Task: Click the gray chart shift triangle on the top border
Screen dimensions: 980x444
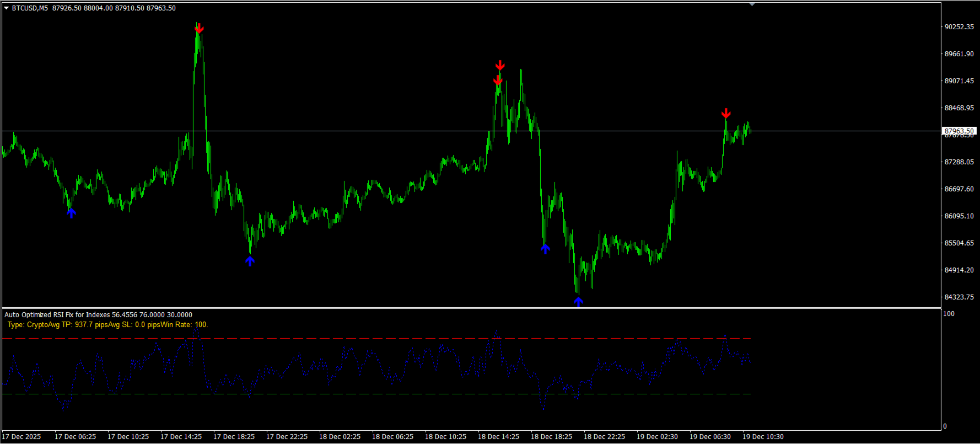Action: coord(752,4)
